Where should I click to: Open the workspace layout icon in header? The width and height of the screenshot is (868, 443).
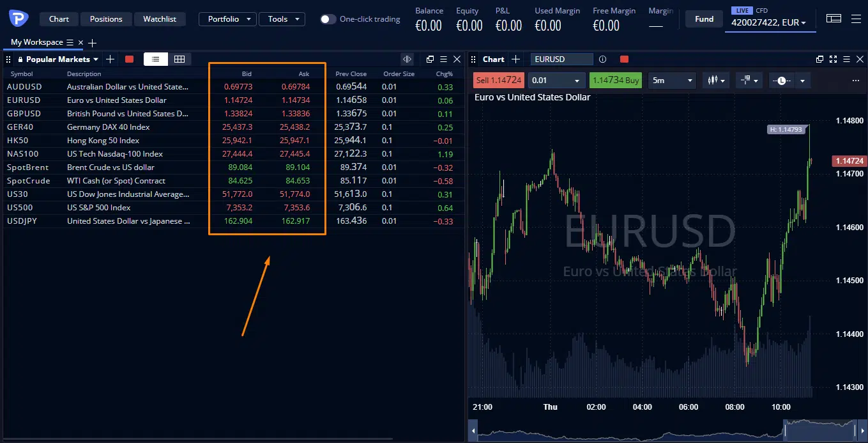[x=834, y=19]
